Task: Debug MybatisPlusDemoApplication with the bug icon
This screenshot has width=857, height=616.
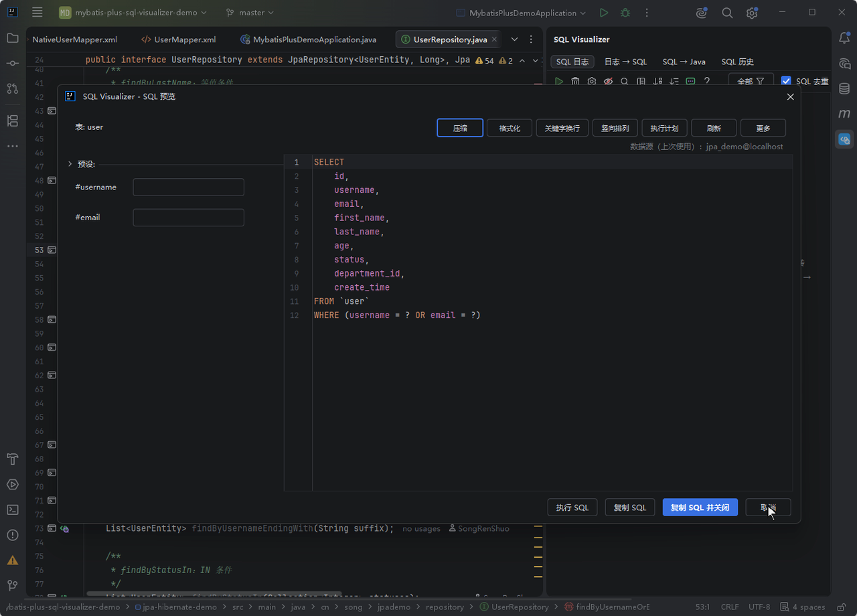Action: (x=625, y=13)
